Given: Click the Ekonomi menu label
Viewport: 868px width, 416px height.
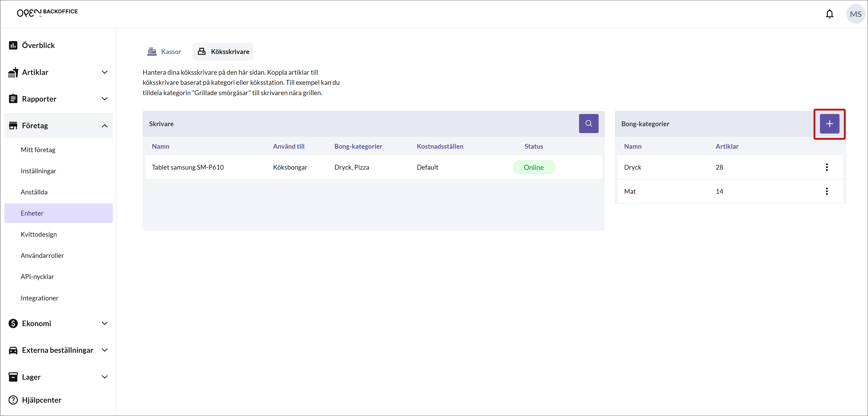Looking at the screenshot, I should coord(36,323).
